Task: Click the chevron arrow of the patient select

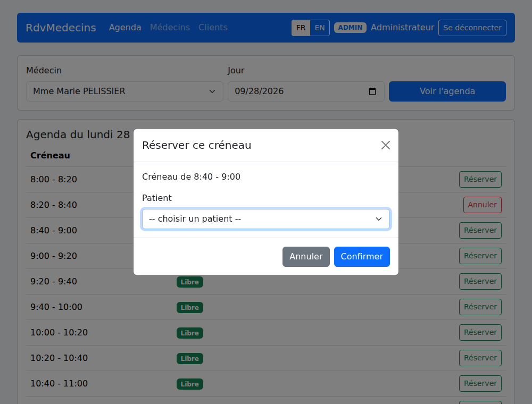Action: coord(379,219)
